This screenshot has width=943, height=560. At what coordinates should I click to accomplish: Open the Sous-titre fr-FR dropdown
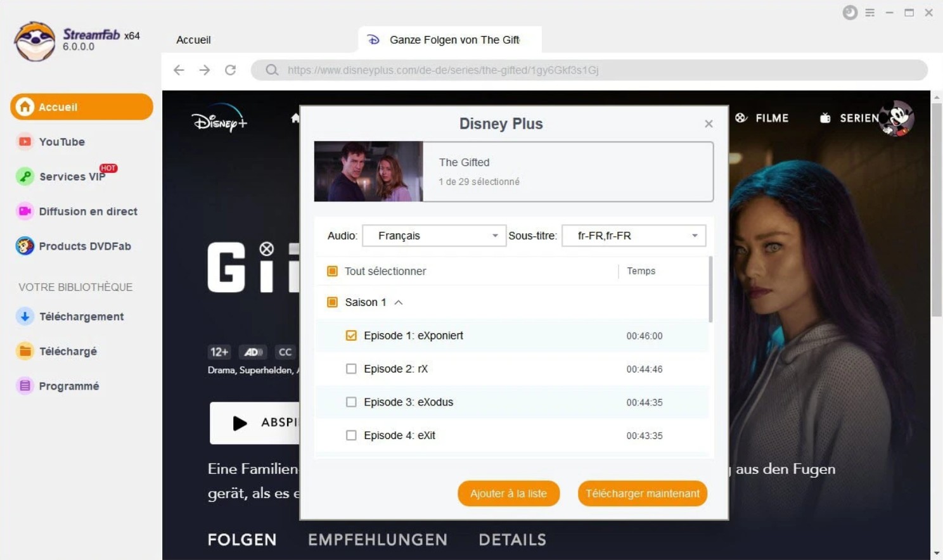pos(634,236)
